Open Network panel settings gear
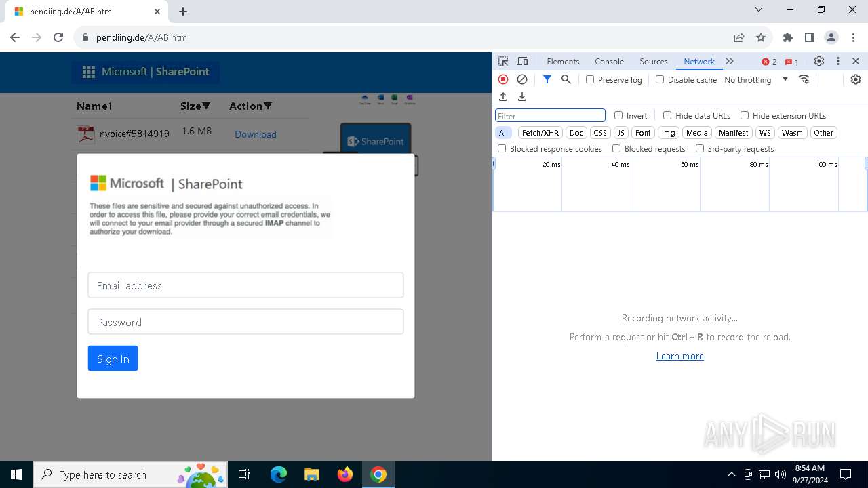The image size is (868, 488). 856,79
